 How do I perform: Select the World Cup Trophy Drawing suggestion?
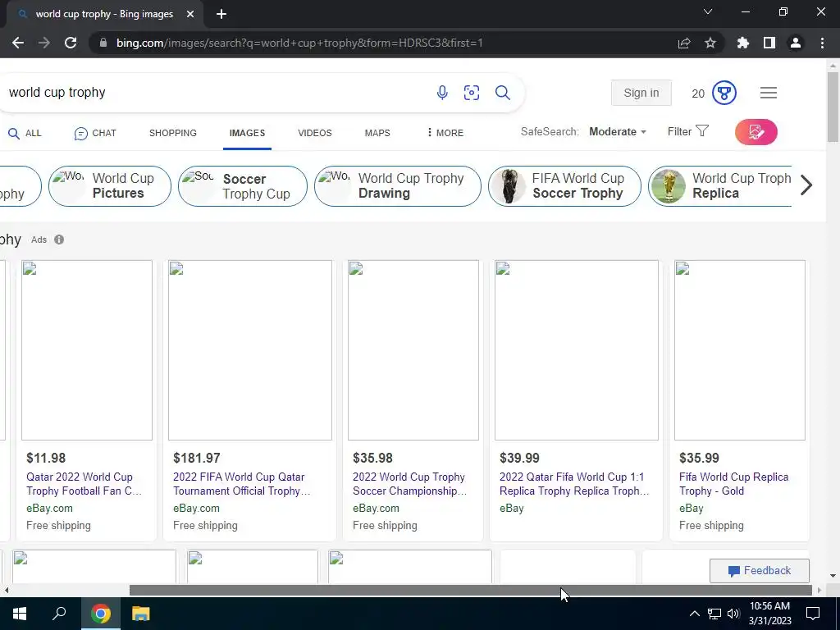tap(398, 186)
